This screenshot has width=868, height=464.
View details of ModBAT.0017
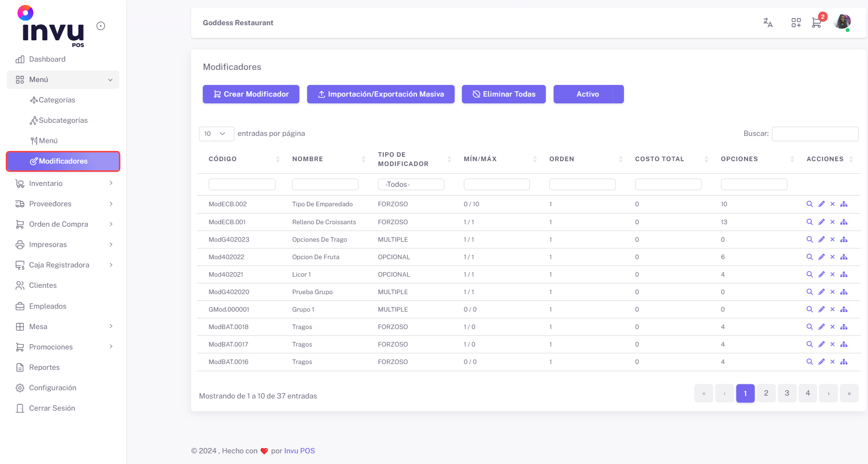809,344
